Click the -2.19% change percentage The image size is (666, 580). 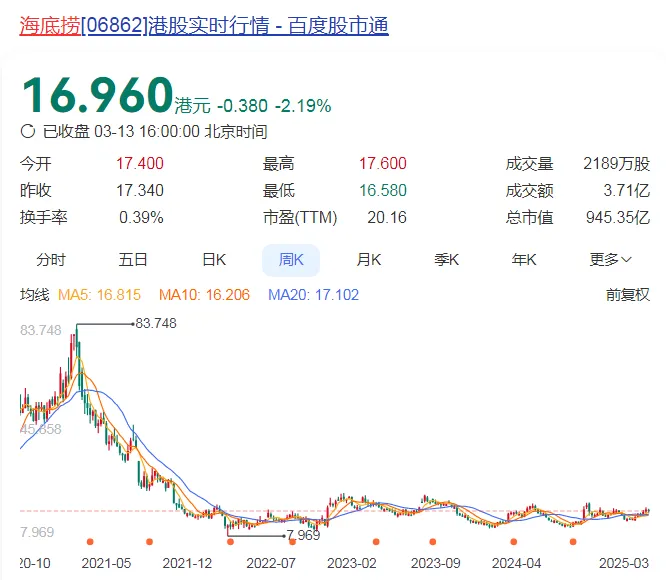(303, 106)
